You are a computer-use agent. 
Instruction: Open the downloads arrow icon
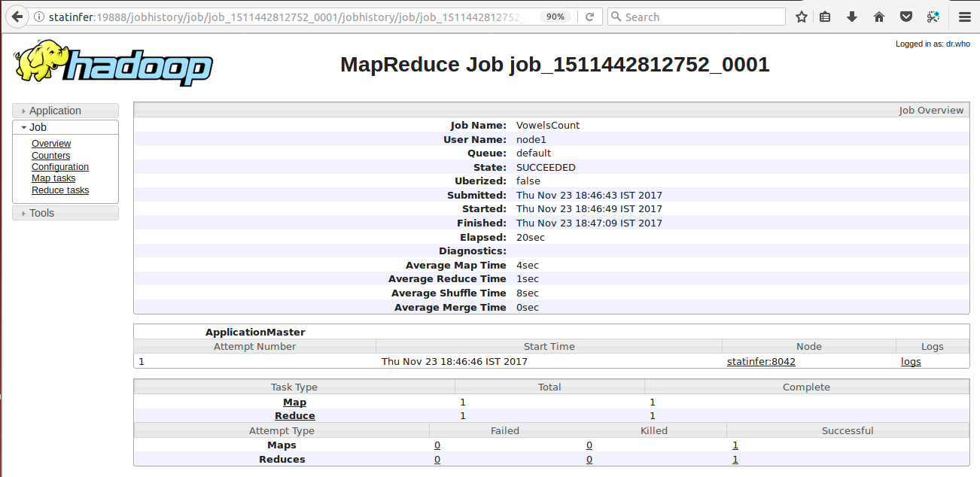[x=852, y=17]
